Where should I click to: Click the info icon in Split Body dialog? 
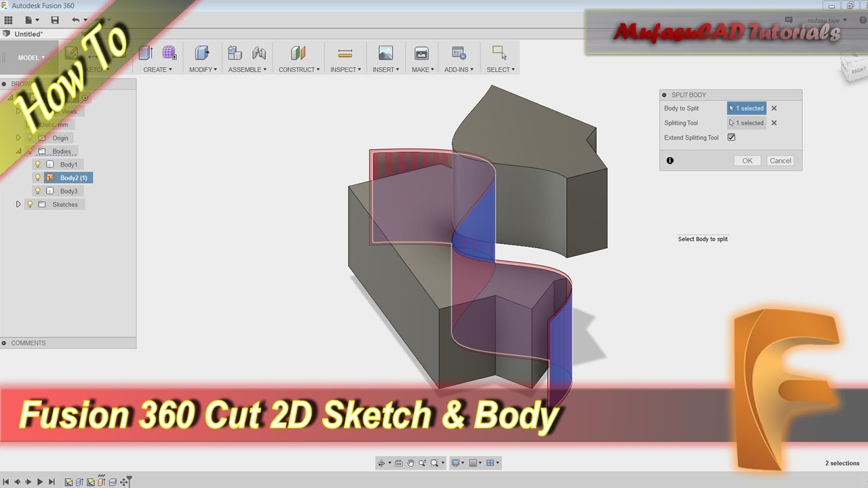(670, 161)
